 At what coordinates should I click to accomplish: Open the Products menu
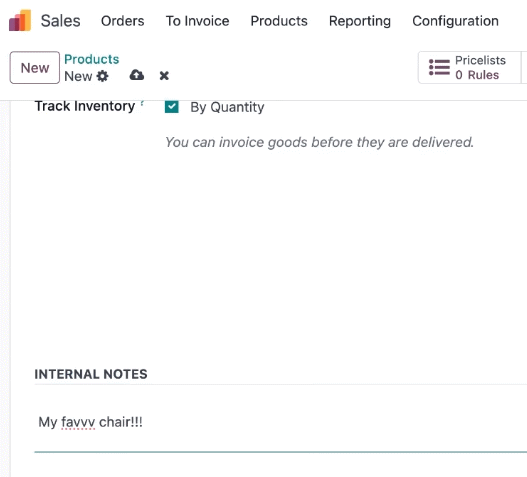click(279, 21)
